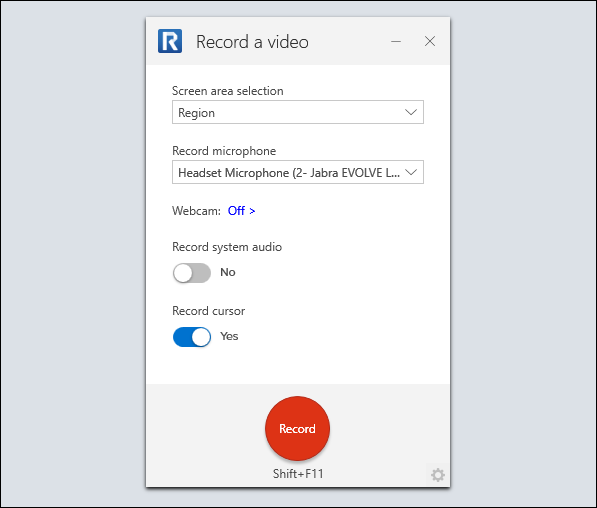Click the 'Yes' label beside the cursor toggle

coord(229,336)
